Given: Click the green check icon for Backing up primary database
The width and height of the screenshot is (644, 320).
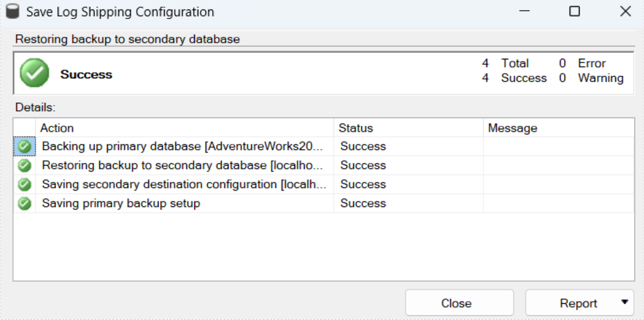Looking at the screenshot, I should click(x=24, y=147).
